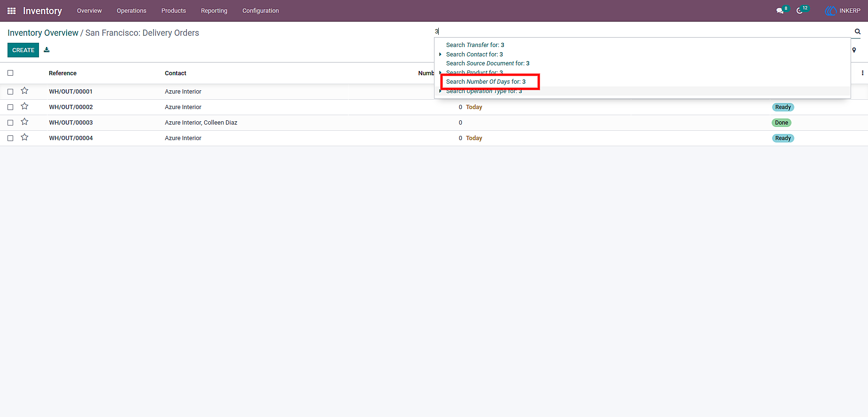Sort by the Reference column header

(62, 73)
